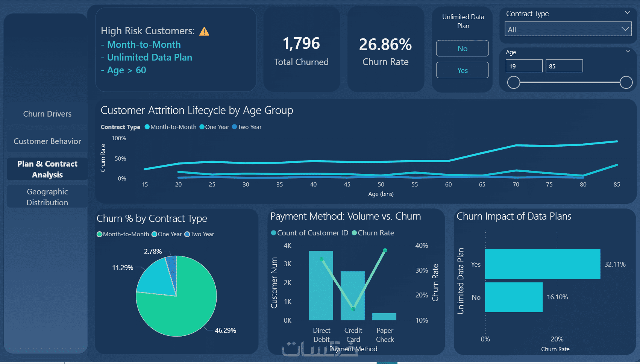Select Two Year legend marker in line chart
The image size is (640, 364).
point(235,127)
